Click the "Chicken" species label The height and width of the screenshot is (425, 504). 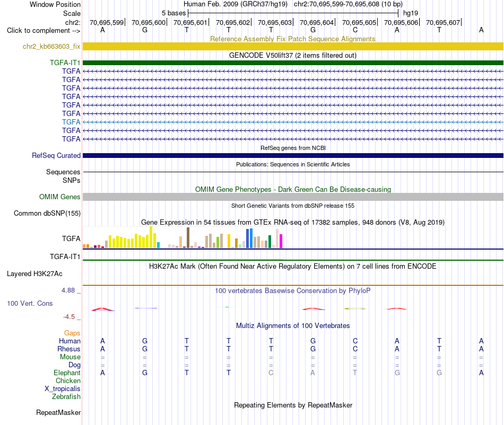coord(68,380)
